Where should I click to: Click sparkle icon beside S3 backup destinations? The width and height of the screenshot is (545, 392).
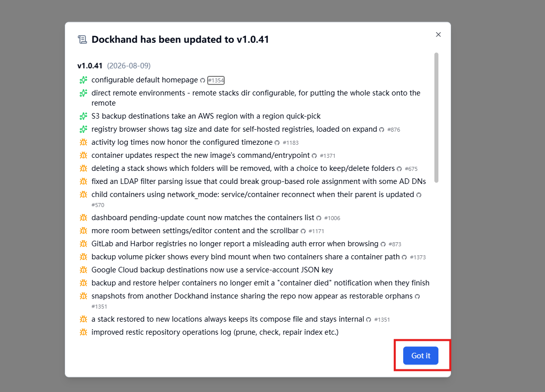(x=83, y=116)
